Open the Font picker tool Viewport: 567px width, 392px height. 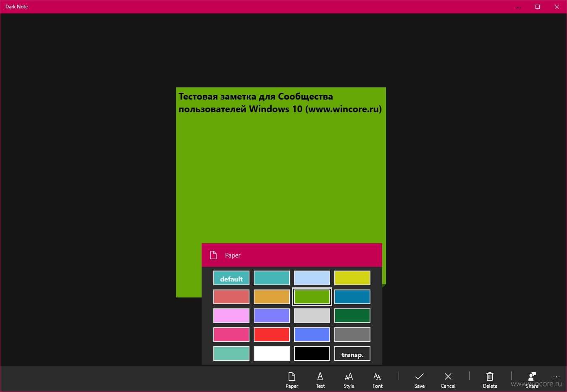[x=378, y=380]
